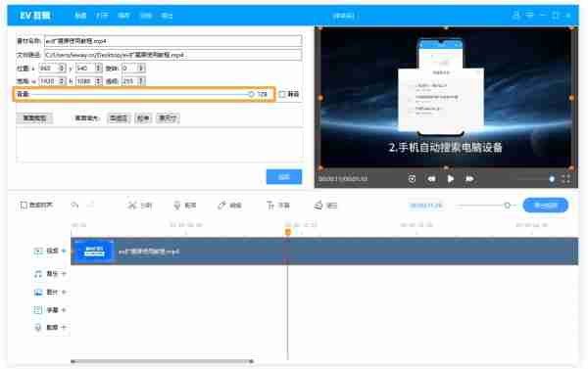Click the first view-size preset button
Image resolution: width=588 pixels, height=369 pixels.
(x=119, y=118)
